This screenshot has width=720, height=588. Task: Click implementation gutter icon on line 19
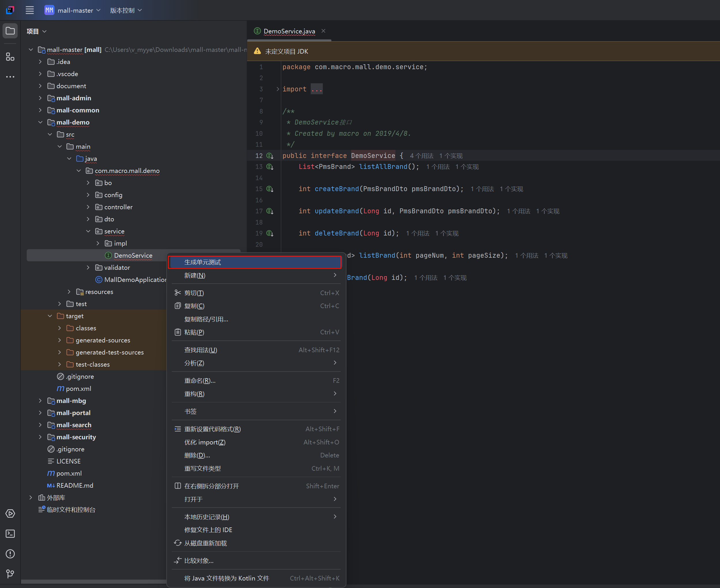(x=270, y=233)
